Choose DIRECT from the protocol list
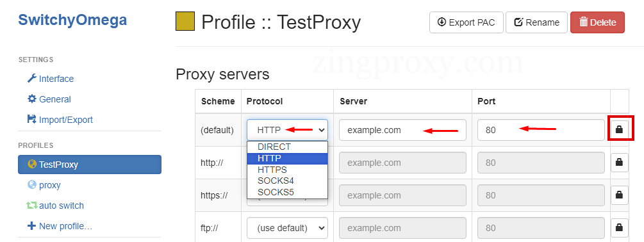The image size is (644, 242). [287, 147]
